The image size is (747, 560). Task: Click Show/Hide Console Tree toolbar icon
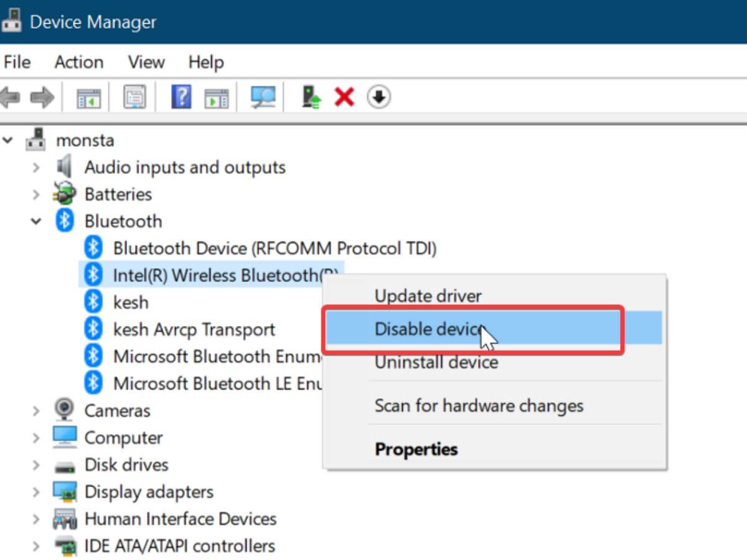(89, 97)
